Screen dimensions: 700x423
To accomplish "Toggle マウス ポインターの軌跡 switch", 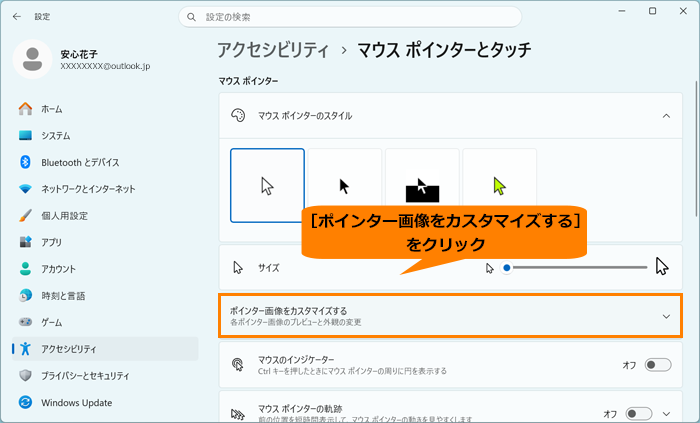I will tap(638, 414).
